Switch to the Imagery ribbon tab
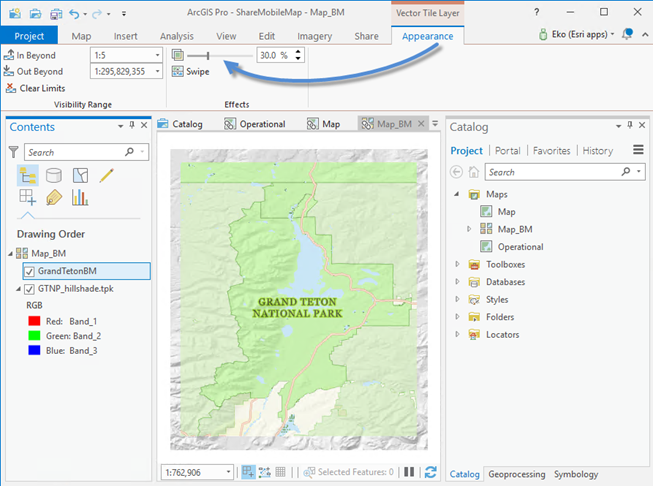The image size is (653, 486). point(314,36)
